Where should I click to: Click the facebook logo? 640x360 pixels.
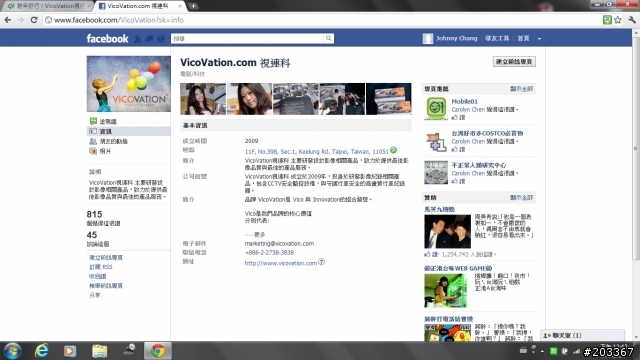click(107, 38)
